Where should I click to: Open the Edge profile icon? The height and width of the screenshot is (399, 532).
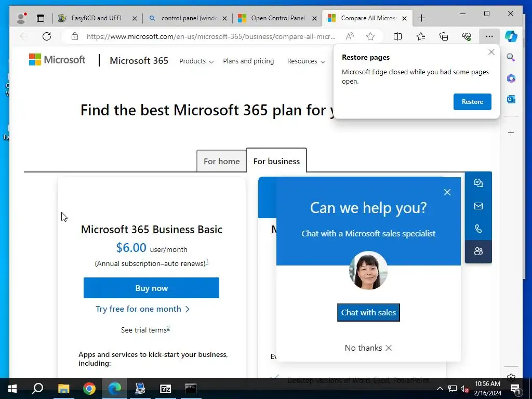21,18
